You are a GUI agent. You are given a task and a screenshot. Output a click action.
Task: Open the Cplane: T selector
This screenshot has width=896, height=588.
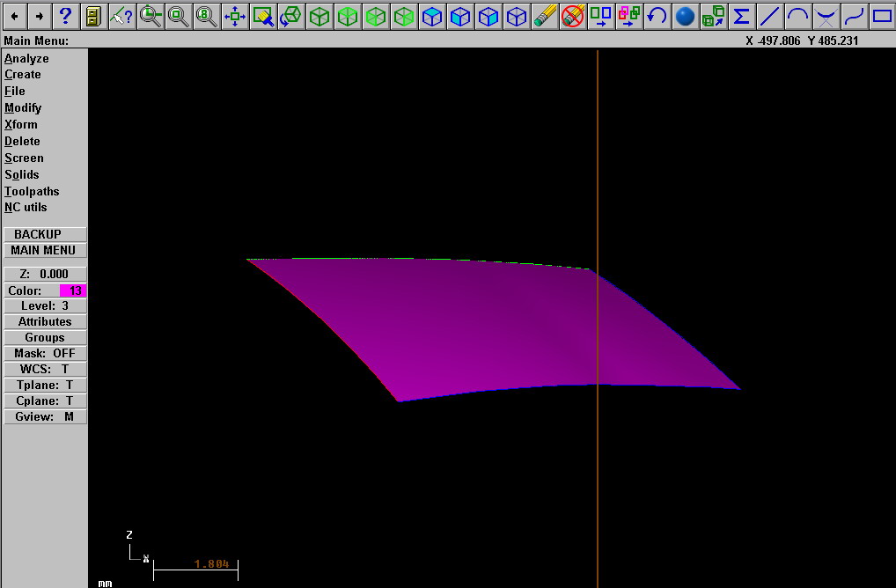pyautogui.click(x=45, y=401)
